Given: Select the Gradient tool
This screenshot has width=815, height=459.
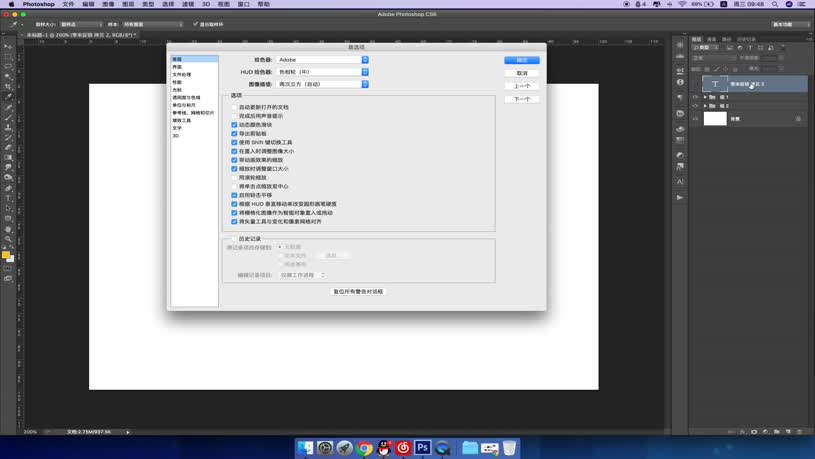Looking at the screenshot, I should point(8,158).
